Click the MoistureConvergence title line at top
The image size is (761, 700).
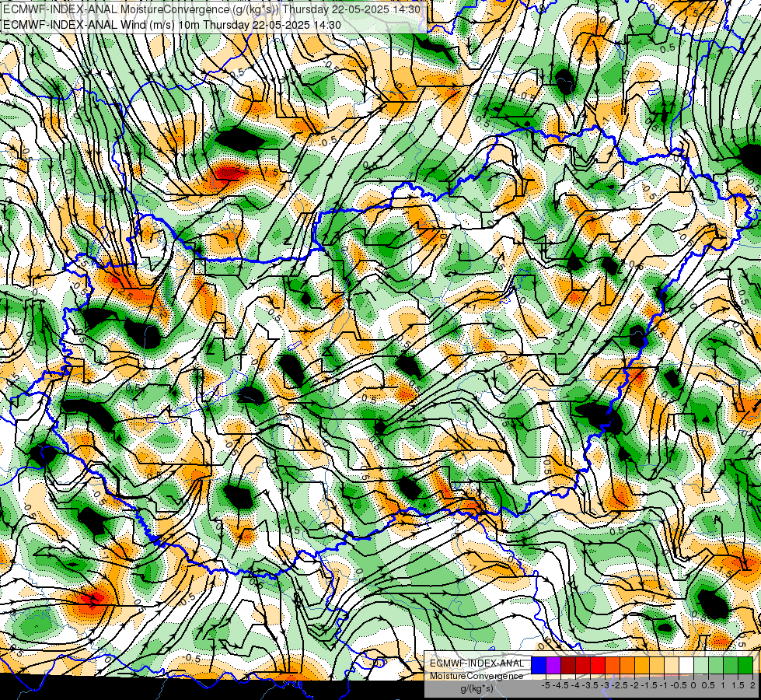pyautogui.click(x=211, y=9)
